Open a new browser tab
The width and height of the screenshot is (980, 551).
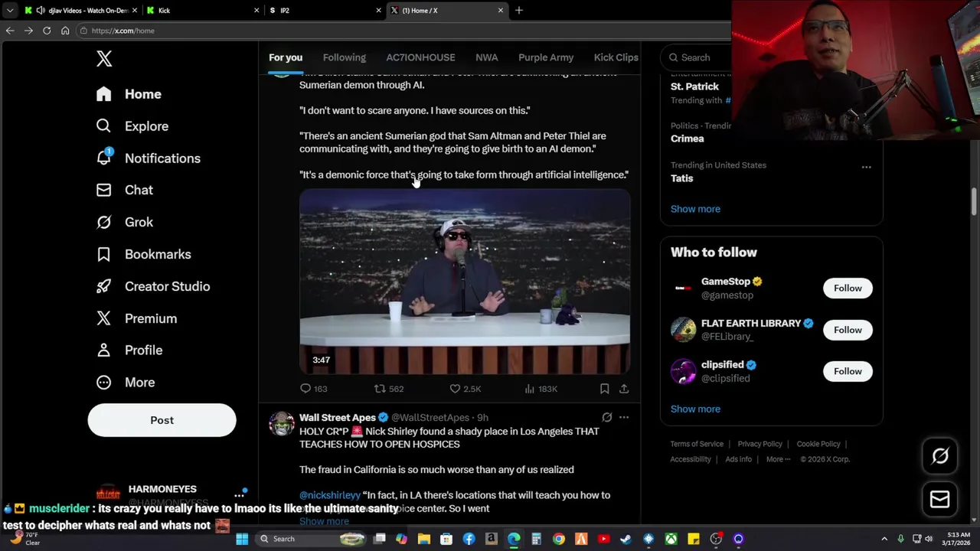point(519,10)
